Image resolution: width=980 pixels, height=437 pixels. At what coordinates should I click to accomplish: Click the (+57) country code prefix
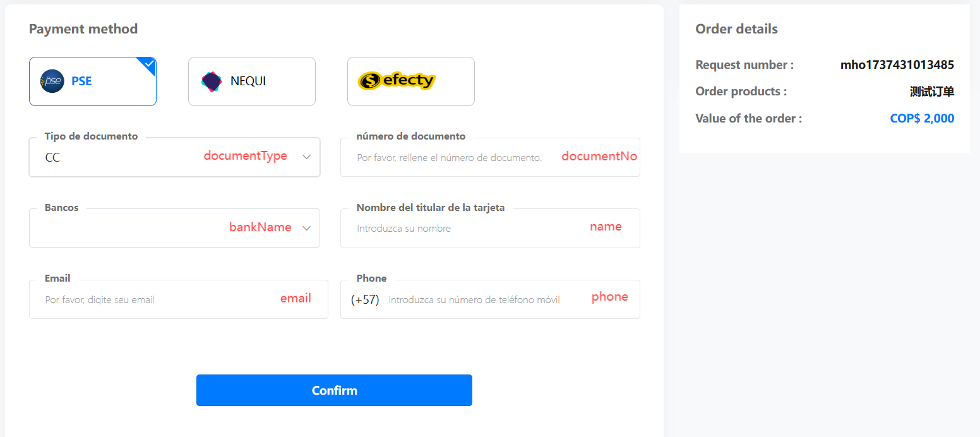point(365,300)
